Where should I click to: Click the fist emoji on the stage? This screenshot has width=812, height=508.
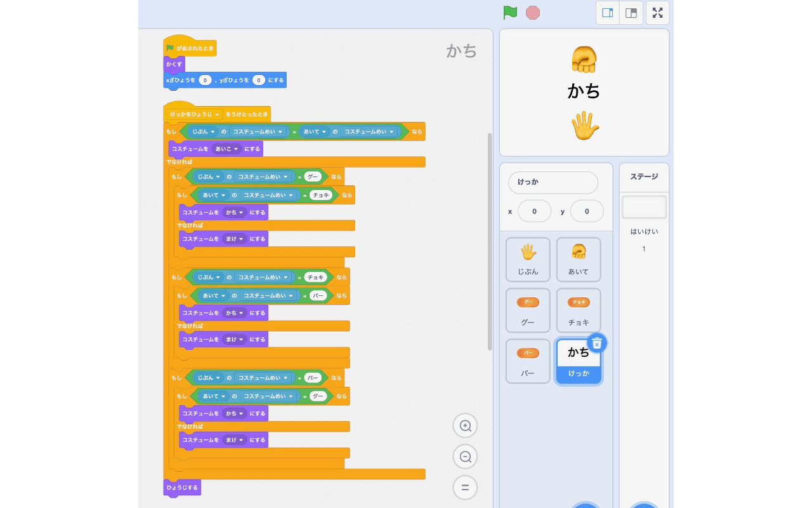tap(584, 60)
